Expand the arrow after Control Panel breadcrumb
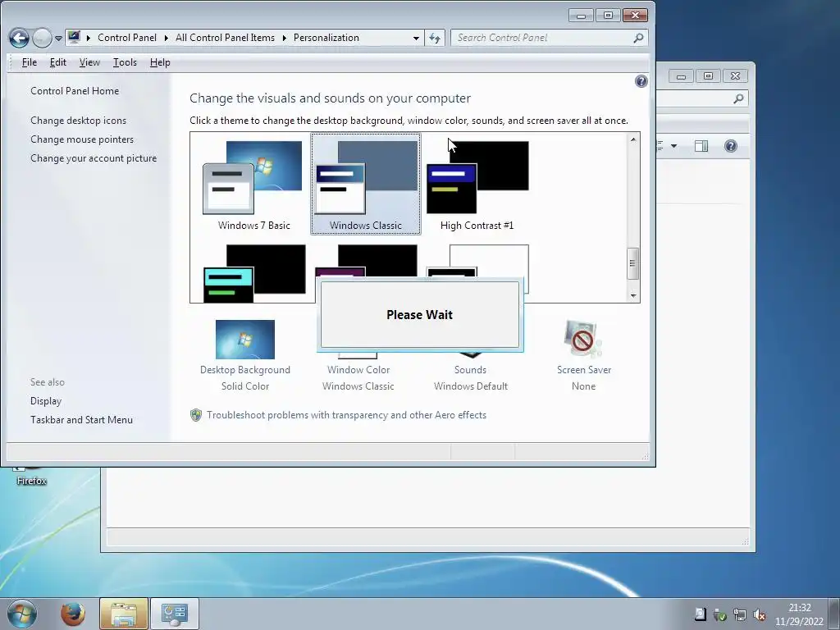The image size is (840, 630). click(x=166, y=38)
